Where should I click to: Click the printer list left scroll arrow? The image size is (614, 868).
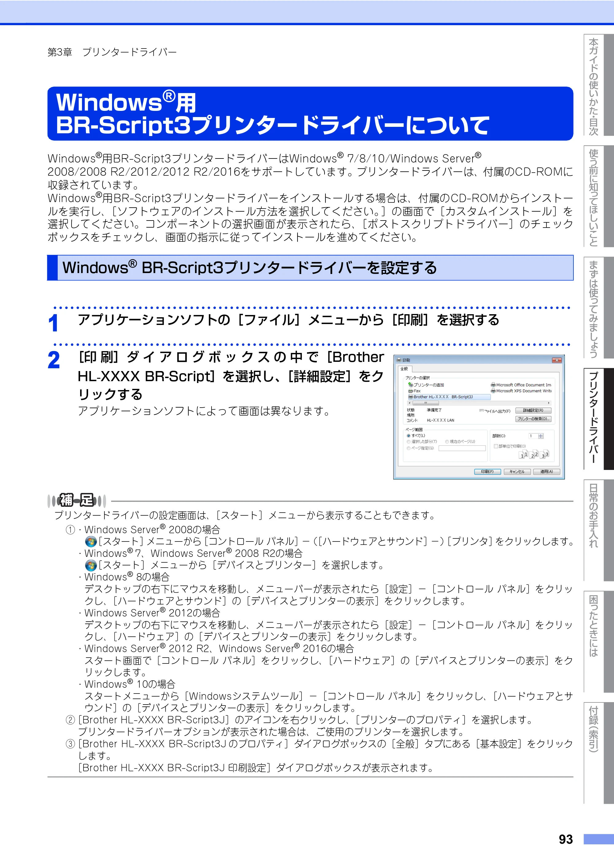pyautogui.click(x=410, y=403)
